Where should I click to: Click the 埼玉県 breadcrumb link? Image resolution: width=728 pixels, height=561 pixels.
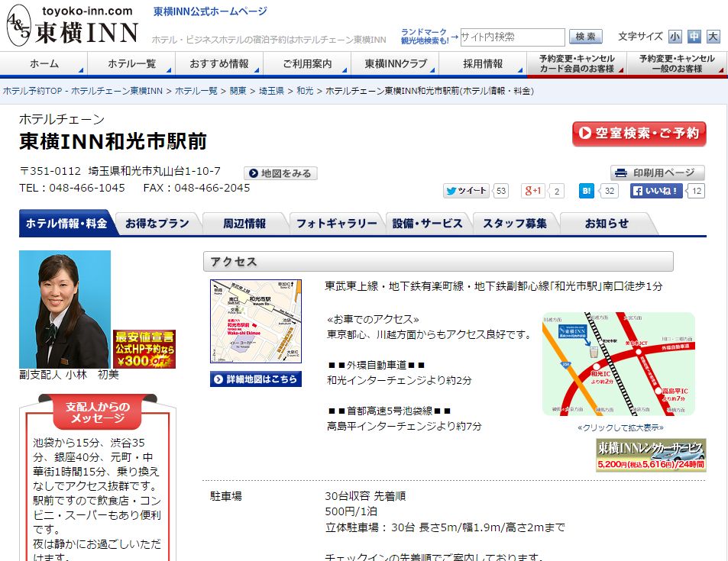[272, 91]
